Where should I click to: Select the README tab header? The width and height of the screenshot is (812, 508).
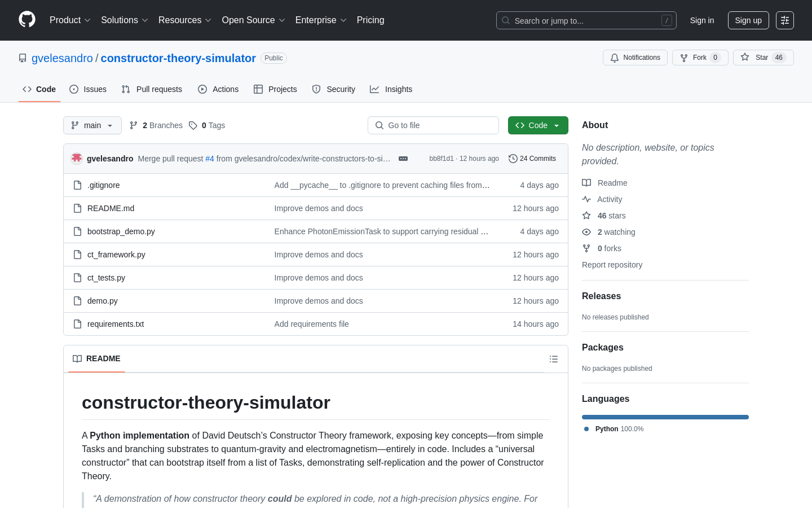click(96, 359)
